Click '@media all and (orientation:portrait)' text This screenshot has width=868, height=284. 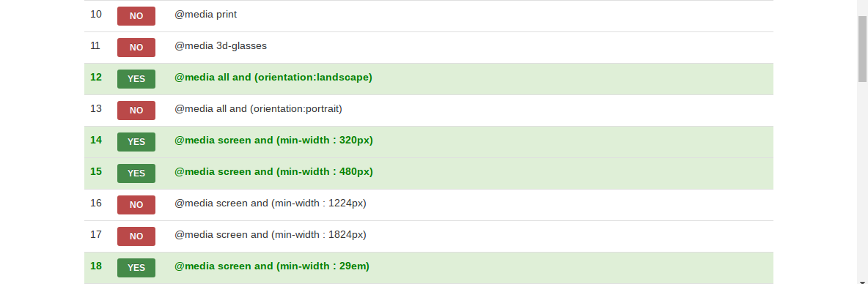click(x=259, y=109)
